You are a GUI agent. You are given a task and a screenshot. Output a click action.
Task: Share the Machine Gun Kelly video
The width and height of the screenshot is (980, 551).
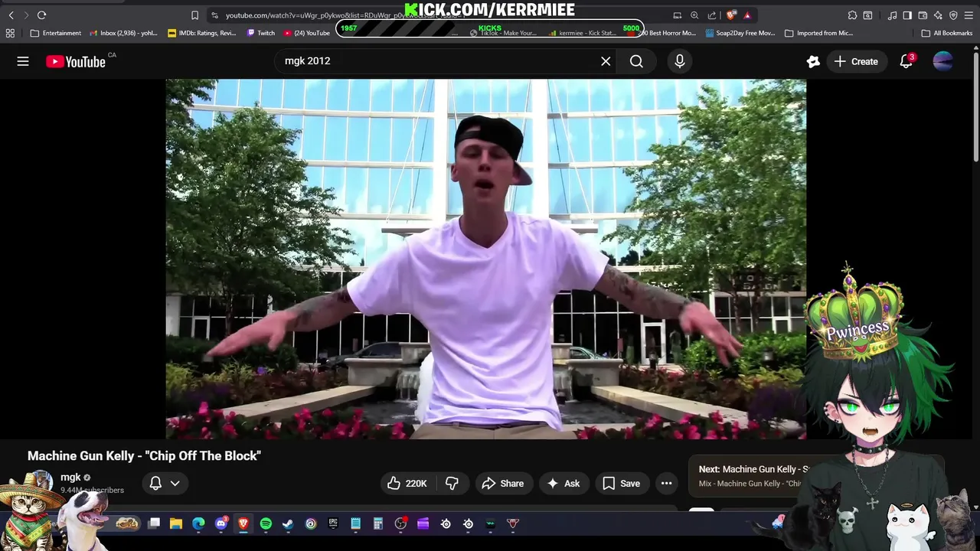(503, 483)
